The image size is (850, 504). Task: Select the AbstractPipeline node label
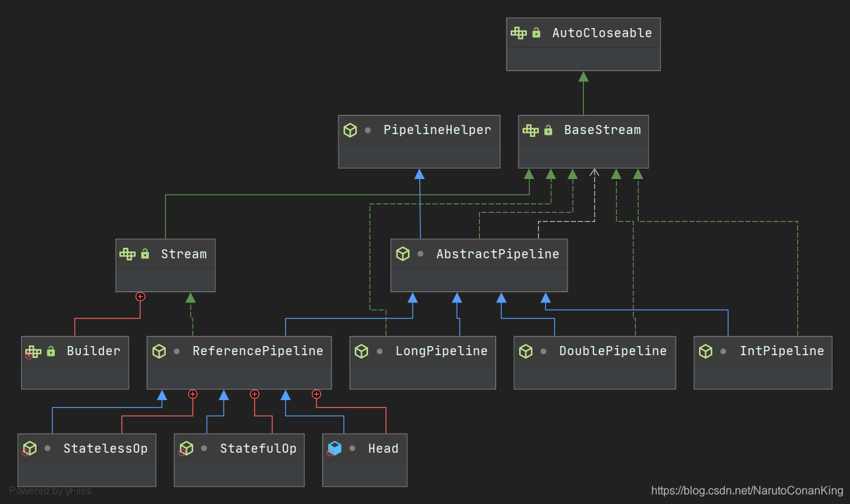click(x=498, y=254)
